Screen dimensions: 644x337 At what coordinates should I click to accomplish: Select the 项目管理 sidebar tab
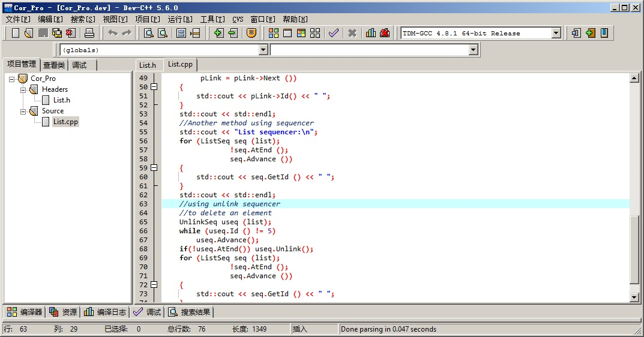coord(22,64)
